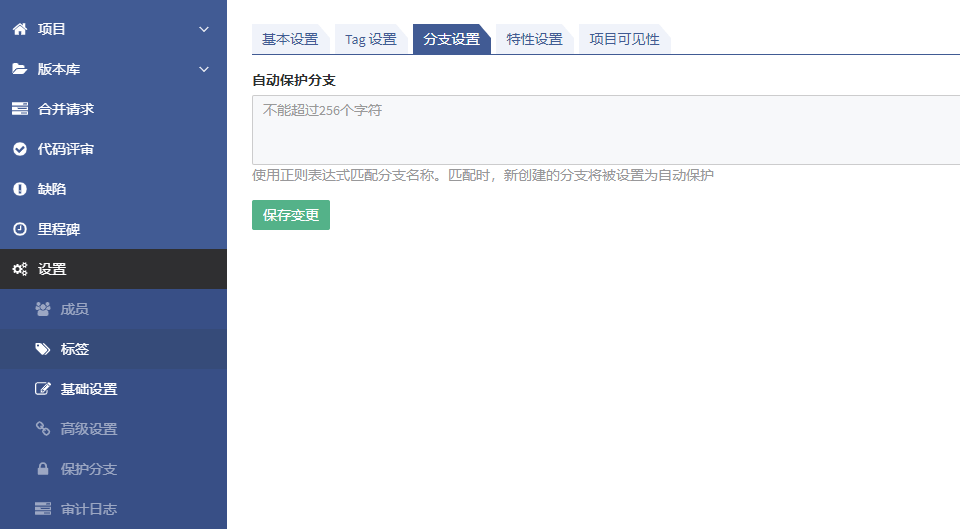Click the folder icon beside 版本库
The image size is (960, 529).
tap(20, 69)
